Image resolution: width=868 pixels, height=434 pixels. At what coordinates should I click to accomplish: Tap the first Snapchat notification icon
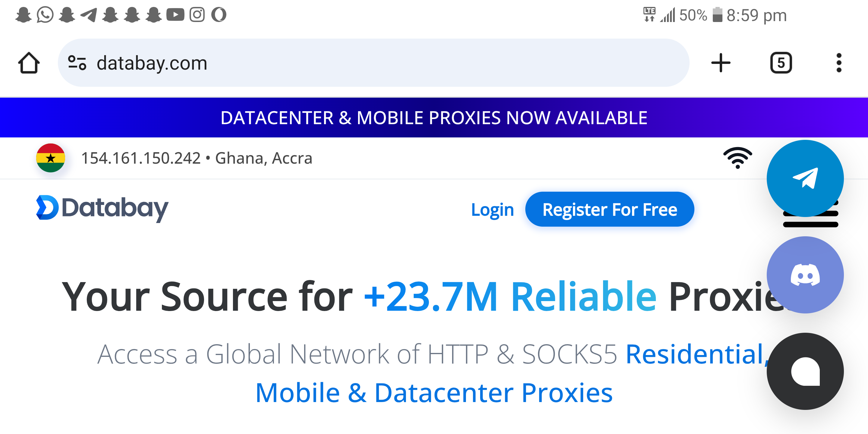[24, 15]
